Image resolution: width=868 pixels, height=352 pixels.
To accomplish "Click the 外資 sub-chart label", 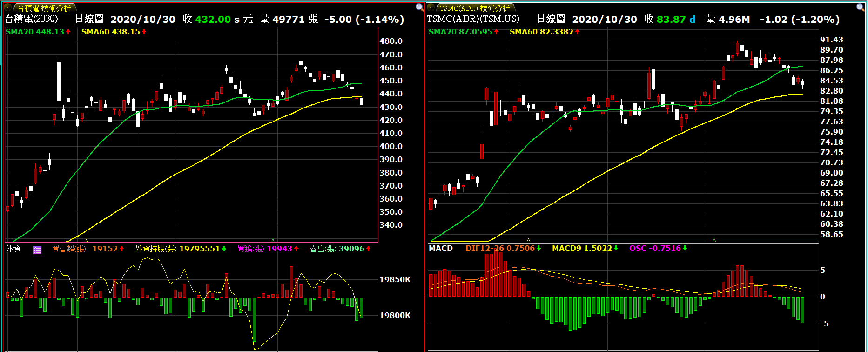I will (x=13, y=249).
